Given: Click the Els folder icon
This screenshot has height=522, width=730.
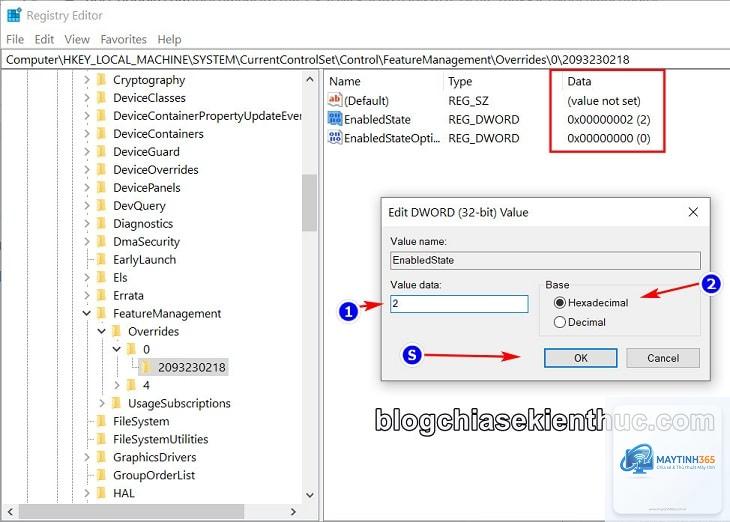Looking at the screenshot, I should click(x=102, y=278).
